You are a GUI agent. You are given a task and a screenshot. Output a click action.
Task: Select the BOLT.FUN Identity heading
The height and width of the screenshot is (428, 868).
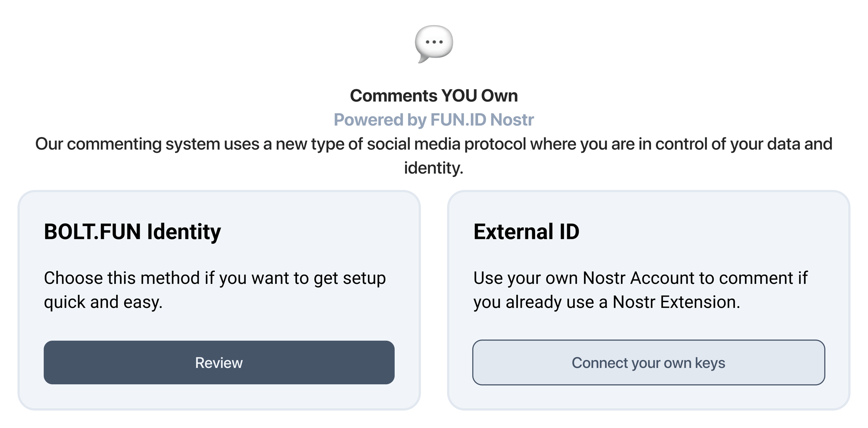tap(132, 231)
